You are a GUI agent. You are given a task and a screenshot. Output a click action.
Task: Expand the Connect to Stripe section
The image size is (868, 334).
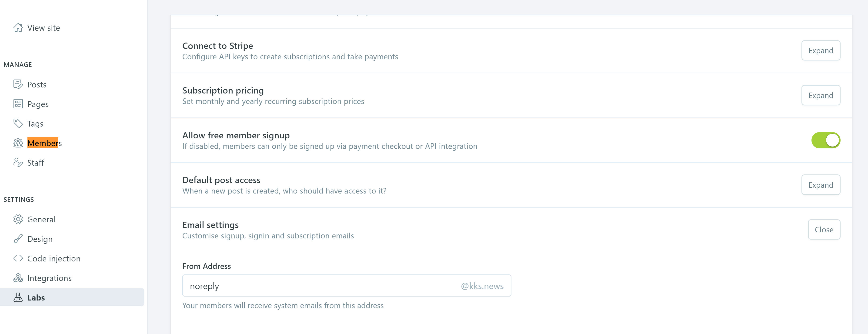[x=821, y=50]
